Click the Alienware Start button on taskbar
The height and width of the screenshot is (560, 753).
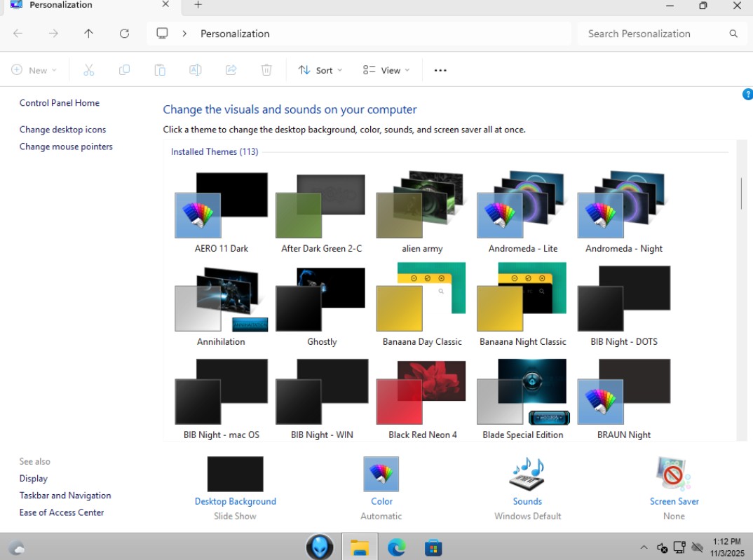[320, 547]
